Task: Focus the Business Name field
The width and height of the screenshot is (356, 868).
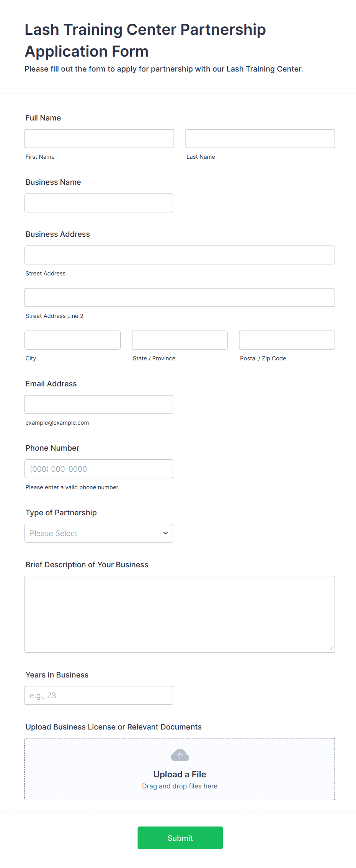Action: (99, 203)
